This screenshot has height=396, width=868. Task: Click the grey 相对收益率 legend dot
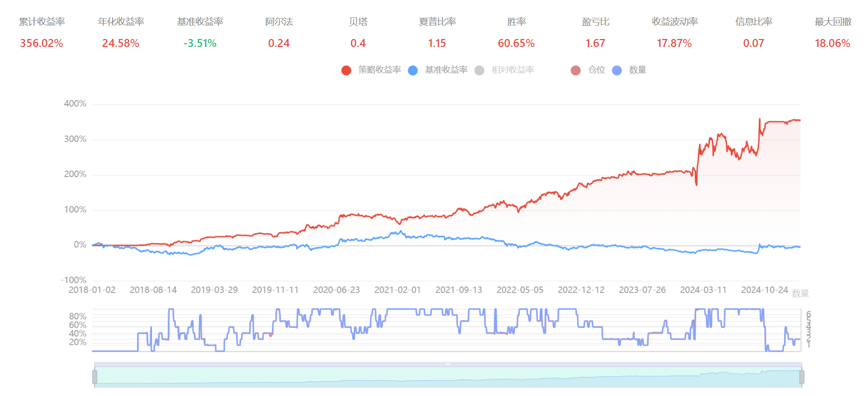[x=479, y=70]
